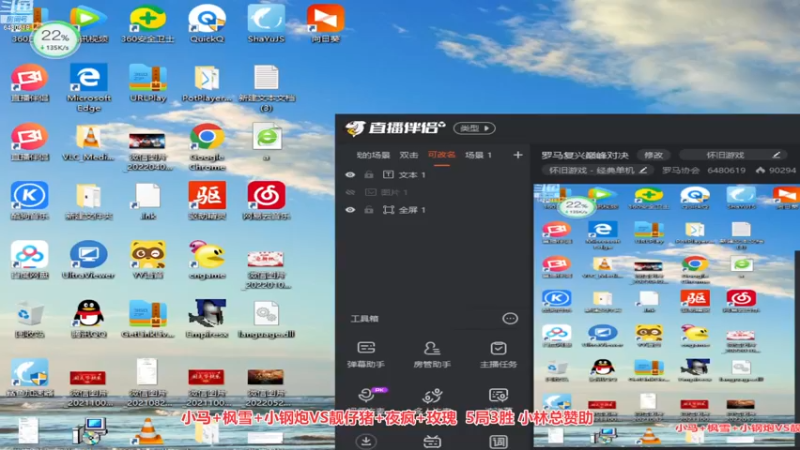
Task: Toggle the lock on 全屏 1 source
Action: 369,210
